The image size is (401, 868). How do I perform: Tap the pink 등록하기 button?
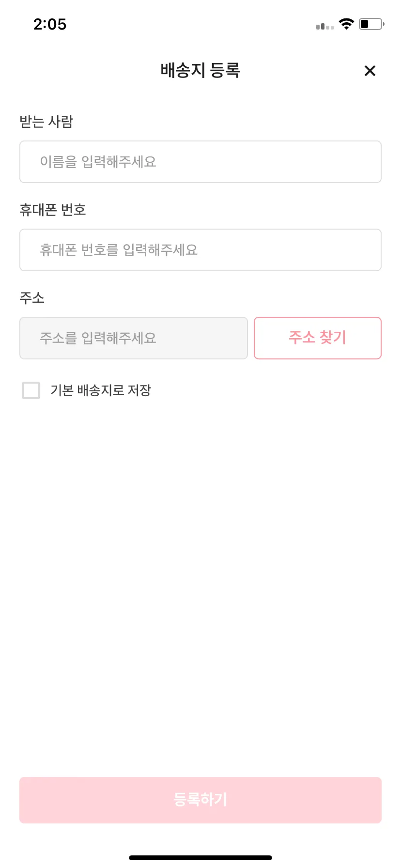click(200, 800)
